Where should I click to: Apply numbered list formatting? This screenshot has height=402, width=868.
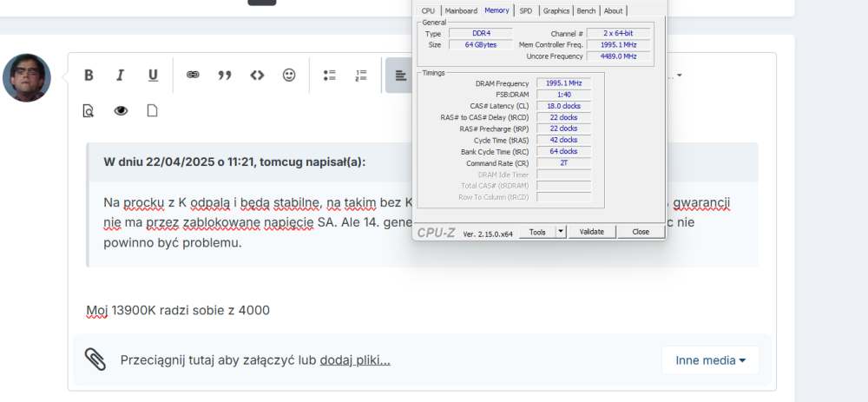tap(361, 76)
